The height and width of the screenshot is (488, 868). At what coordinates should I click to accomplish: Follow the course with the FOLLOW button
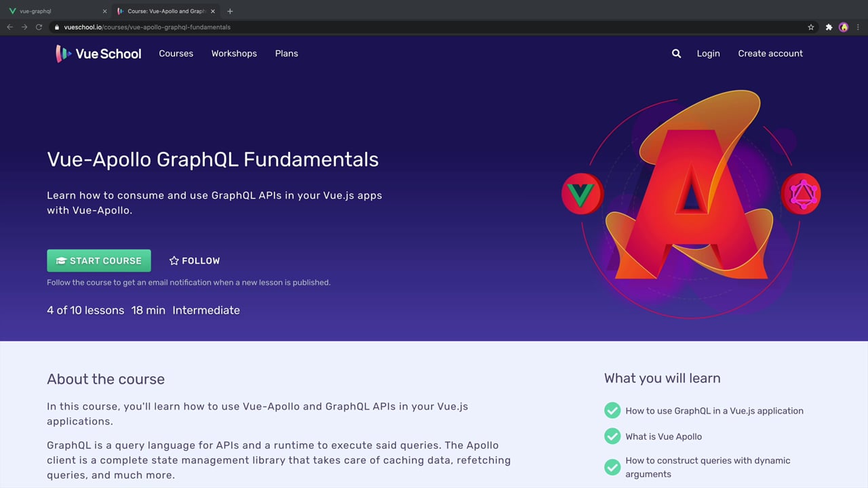coord(195,260)
